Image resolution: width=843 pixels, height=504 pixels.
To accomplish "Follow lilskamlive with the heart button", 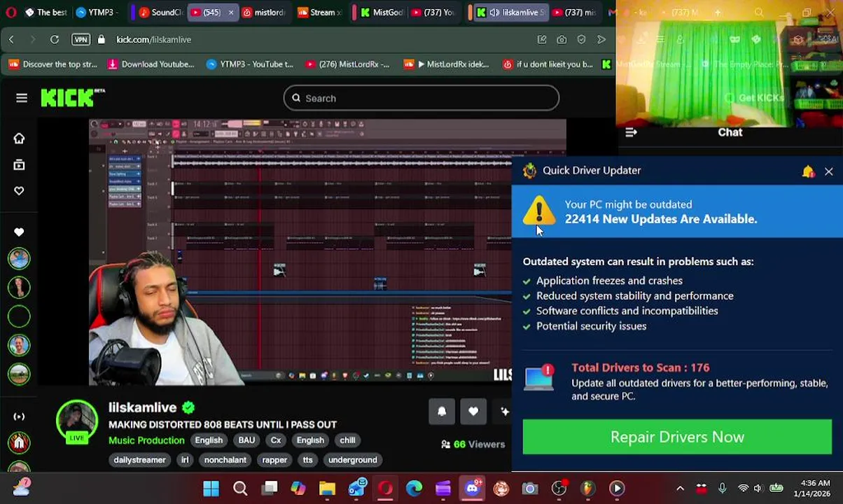I will pos(473,412).
